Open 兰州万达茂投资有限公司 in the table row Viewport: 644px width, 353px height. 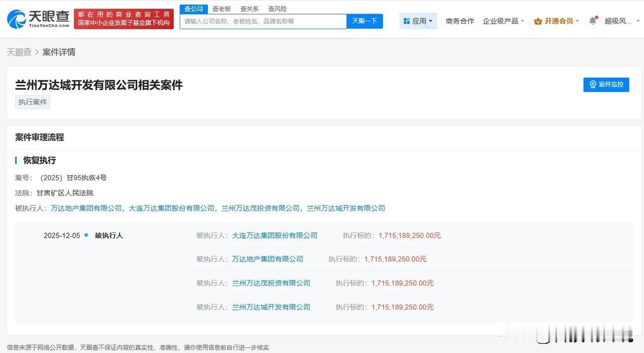(271, 283)
